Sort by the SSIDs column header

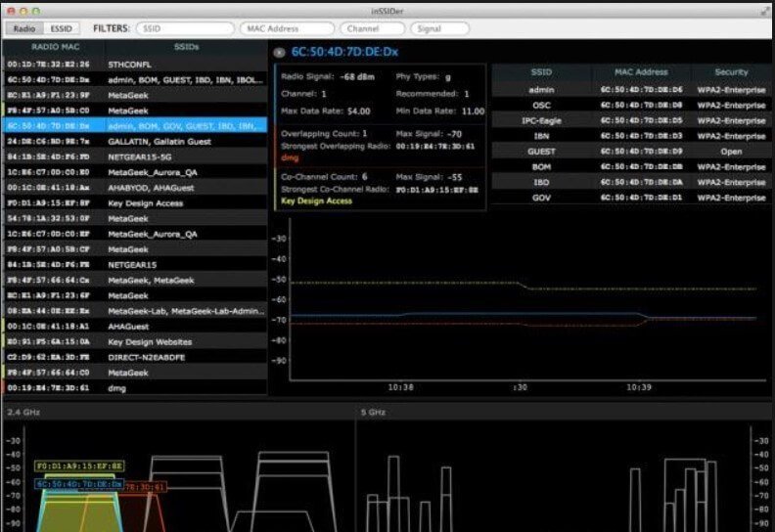[x=186, y=47]
